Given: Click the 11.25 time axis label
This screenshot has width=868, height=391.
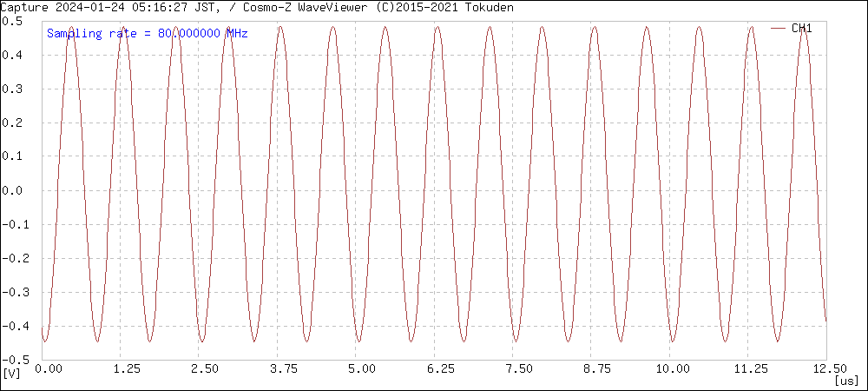Looking at the screenshot, I should pyautogui.click(x=748, y=369).
